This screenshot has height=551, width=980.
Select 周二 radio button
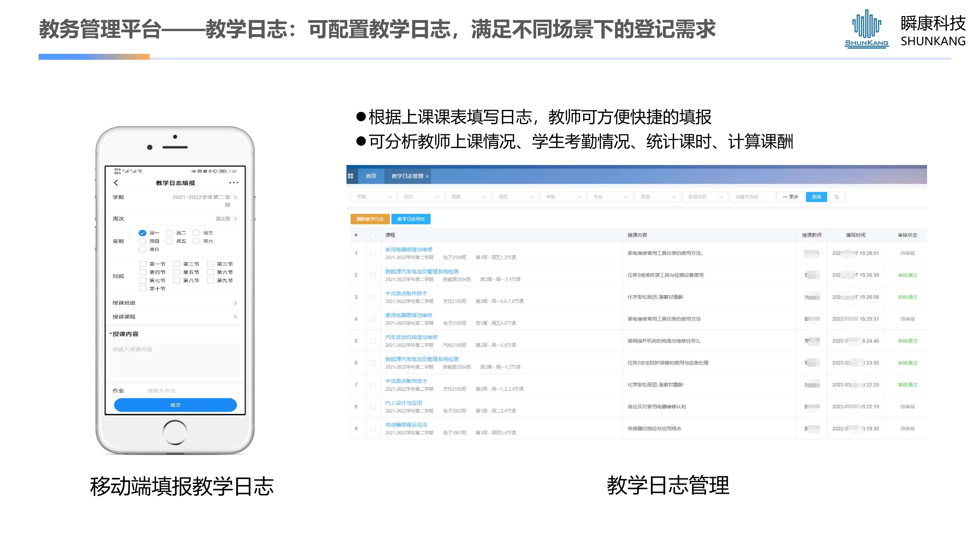coord(169,233)
